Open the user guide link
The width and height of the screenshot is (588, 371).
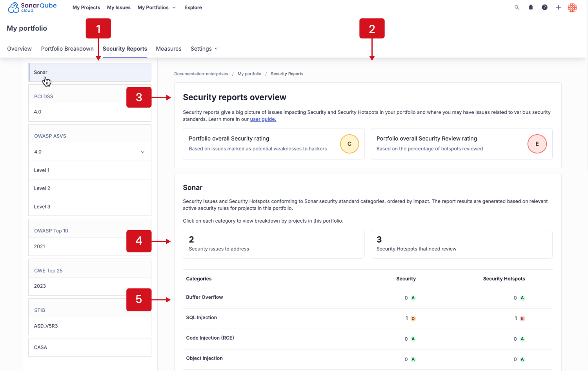[x=263, y=119]
